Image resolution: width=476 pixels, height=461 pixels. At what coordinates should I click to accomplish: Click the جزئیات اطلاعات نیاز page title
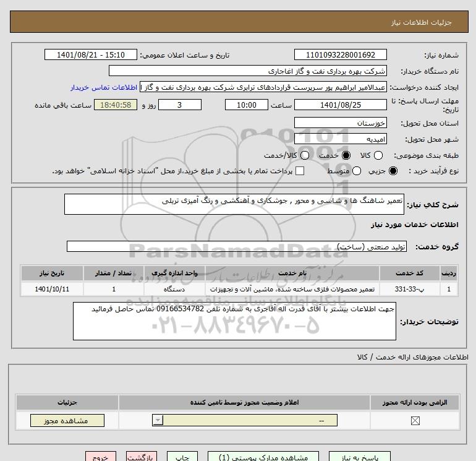422,22
